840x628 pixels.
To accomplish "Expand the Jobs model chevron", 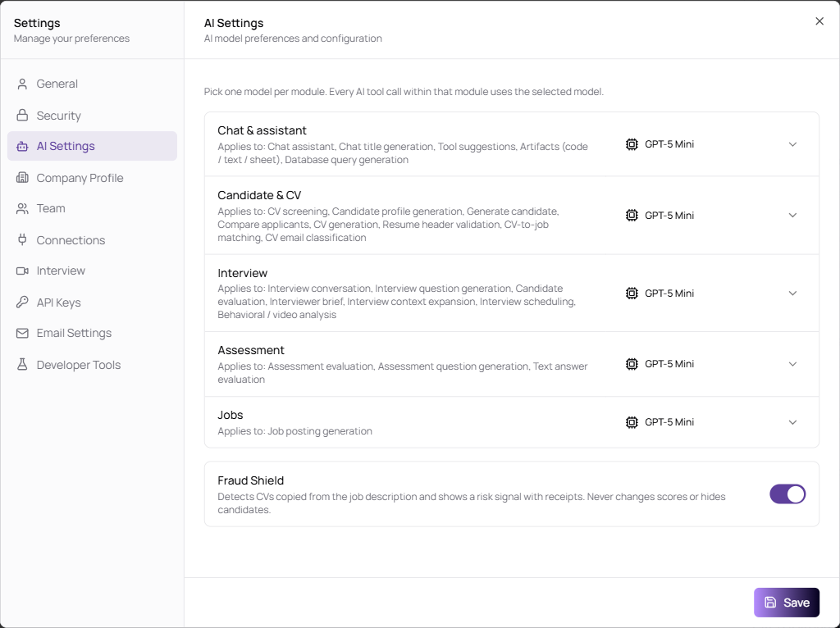I will coord(793,422).
